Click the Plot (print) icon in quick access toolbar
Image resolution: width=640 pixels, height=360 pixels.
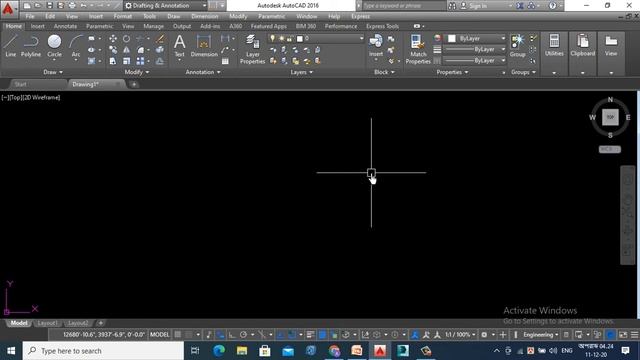point(72,6)
